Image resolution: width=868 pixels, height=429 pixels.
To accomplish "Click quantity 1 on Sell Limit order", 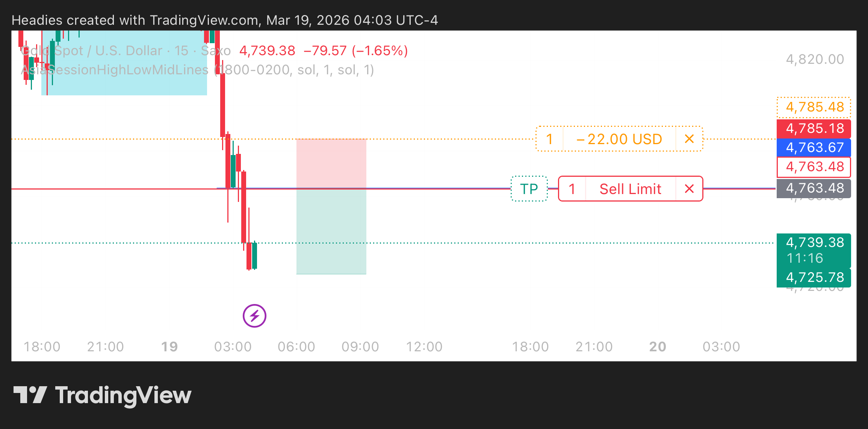I will (x=572, y=189).
